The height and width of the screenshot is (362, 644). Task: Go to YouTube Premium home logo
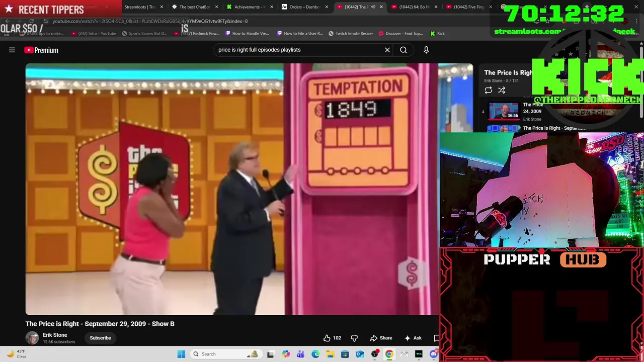click(x=41, y=50)
